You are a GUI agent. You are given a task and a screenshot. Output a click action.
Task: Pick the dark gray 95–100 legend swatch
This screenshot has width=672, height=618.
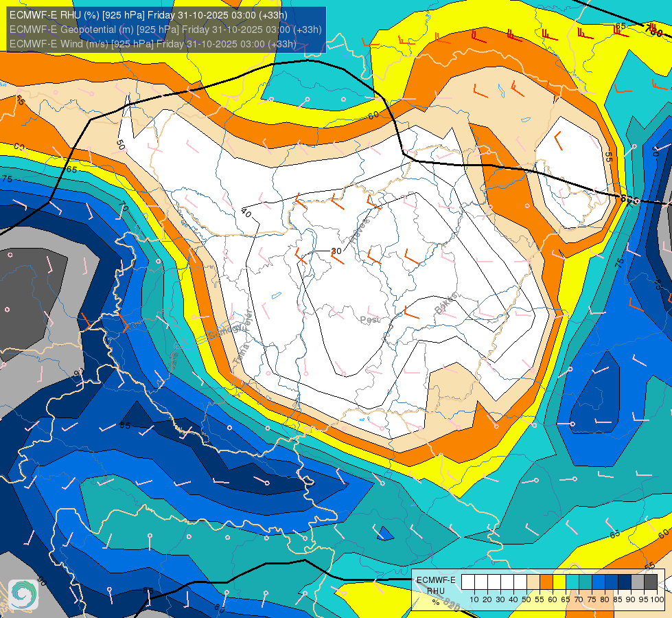click(651, 582)
